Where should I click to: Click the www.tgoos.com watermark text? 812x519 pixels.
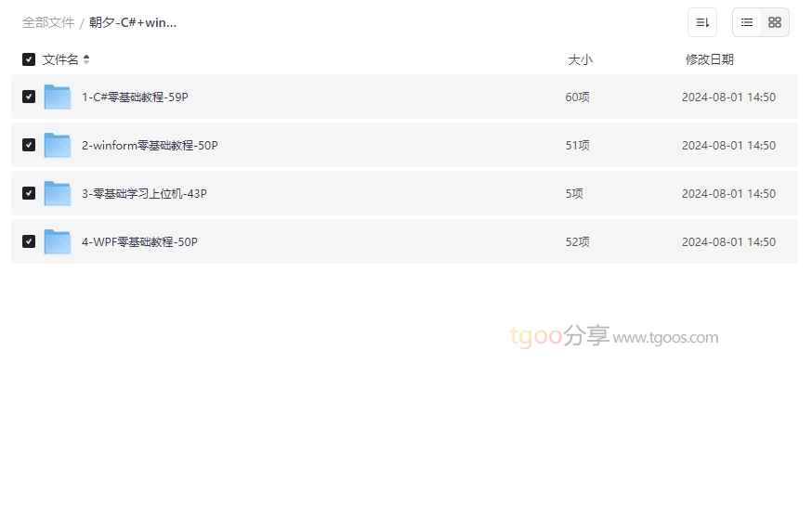click(665, 338)
